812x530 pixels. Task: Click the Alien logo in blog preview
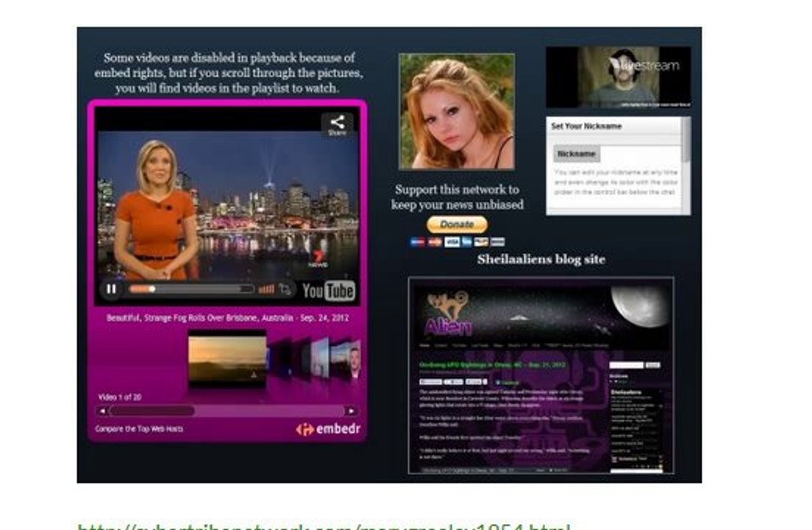[448, 314]
